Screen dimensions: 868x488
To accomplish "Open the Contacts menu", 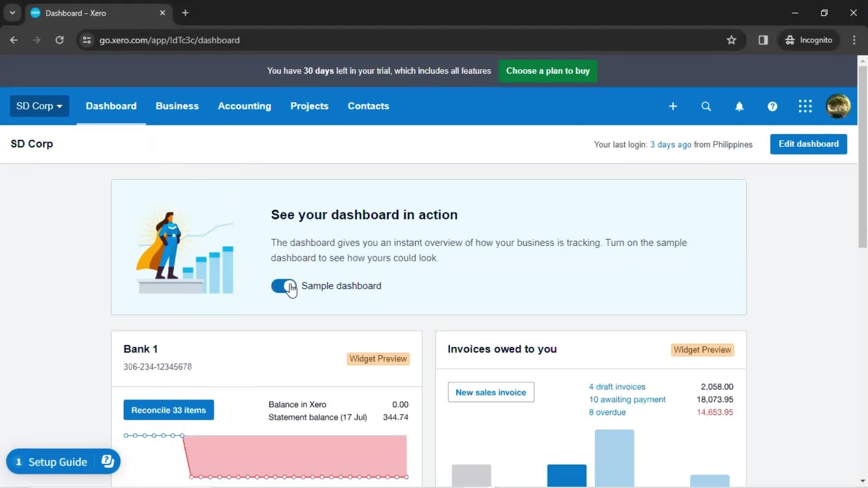I will pos(368,106).
